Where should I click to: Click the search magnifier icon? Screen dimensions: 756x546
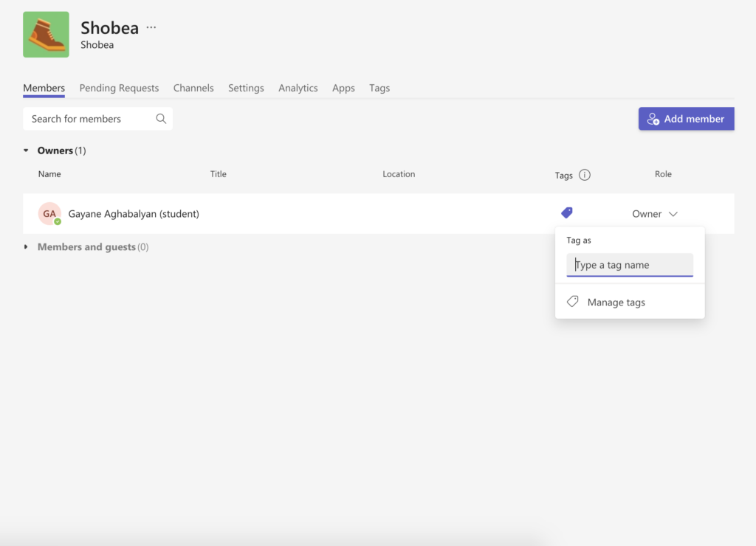[x=161, y=119]
